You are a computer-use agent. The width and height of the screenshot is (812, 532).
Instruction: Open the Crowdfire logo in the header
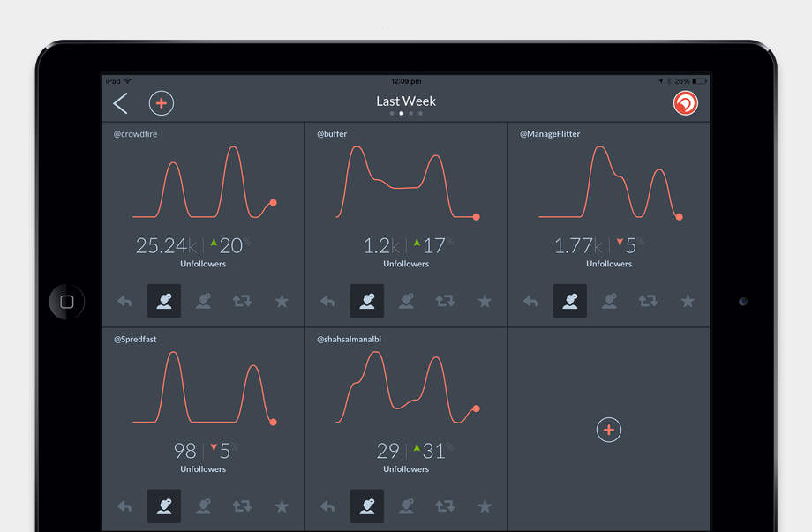(685, 103)
